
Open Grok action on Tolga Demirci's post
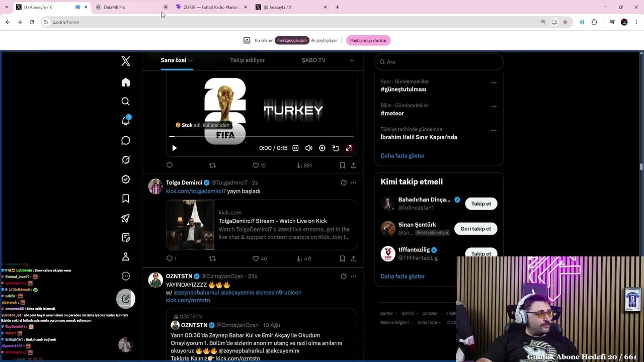click(x=344, y=183)
